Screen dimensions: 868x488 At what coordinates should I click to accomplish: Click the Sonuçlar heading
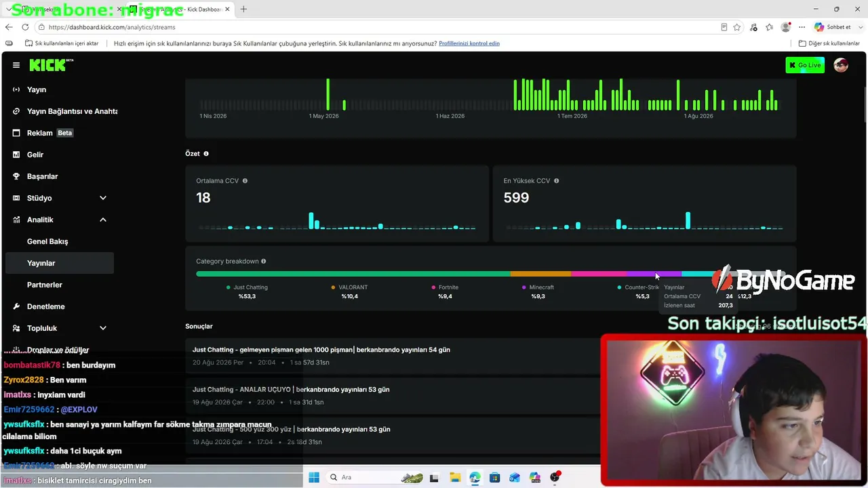199,327
